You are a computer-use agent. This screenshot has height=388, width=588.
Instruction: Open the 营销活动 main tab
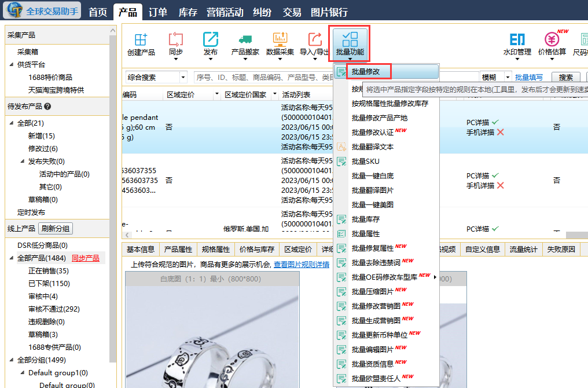[x=225, y=12]
